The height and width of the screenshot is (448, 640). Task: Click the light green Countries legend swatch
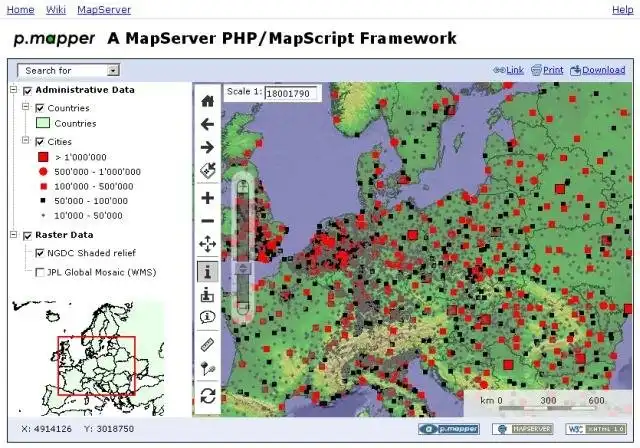click(43, 123)
